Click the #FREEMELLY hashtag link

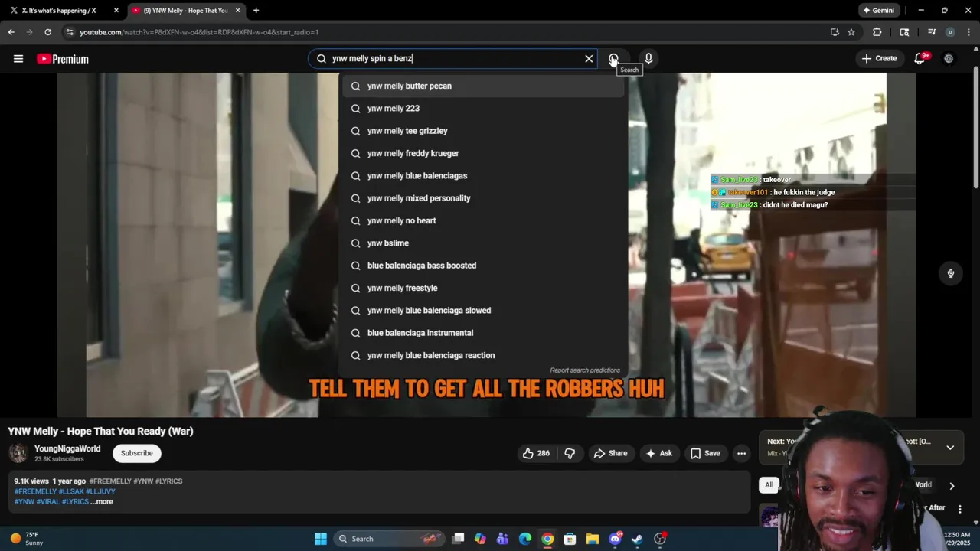point(35,491)
